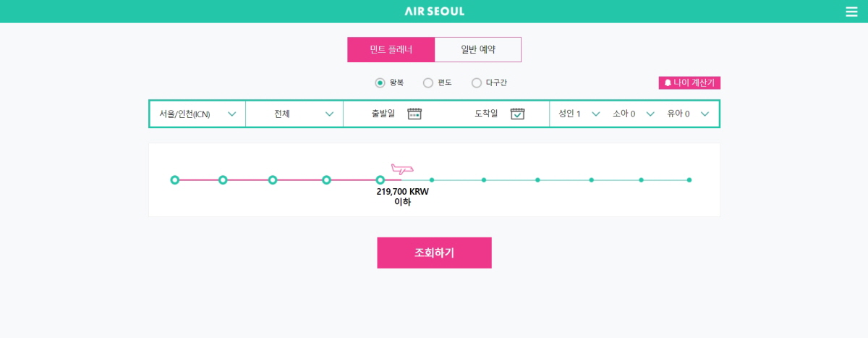Expand the 서울/인천(ICN) departure dropdown
The width and height of the screenshot is (868, 338).
pos(197,114)
